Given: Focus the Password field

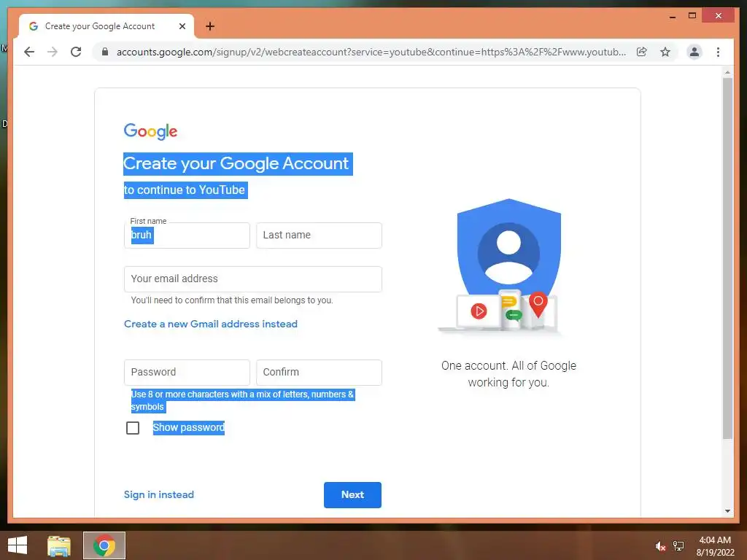Looking at the screenshot, I should click(187, 373).
